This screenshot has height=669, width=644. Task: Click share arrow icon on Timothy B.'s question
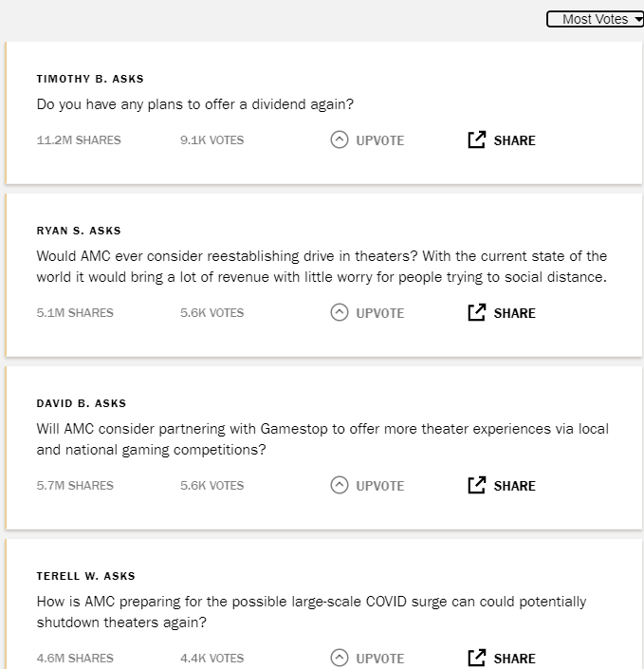tap(477, 139)
